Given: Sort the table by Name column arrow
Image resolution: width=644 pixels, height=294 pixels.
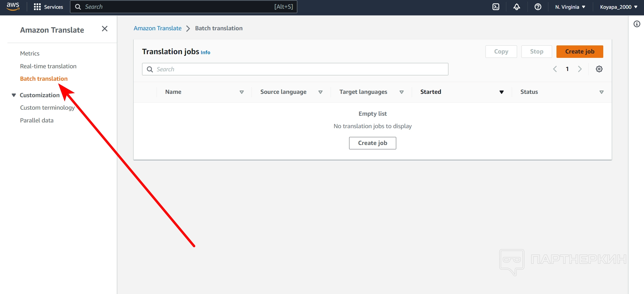Looking at the screenshot, I should coord(242,92).
